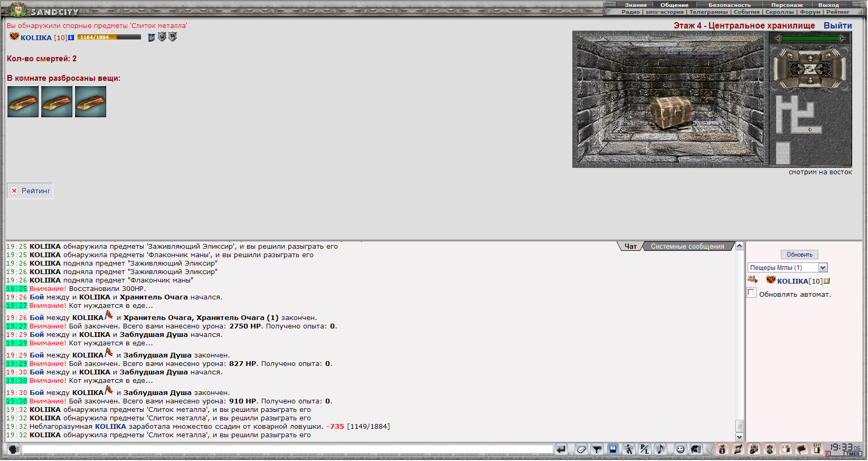
Task: Toggle the P/L transliteration icon
Action: [644, 449]
